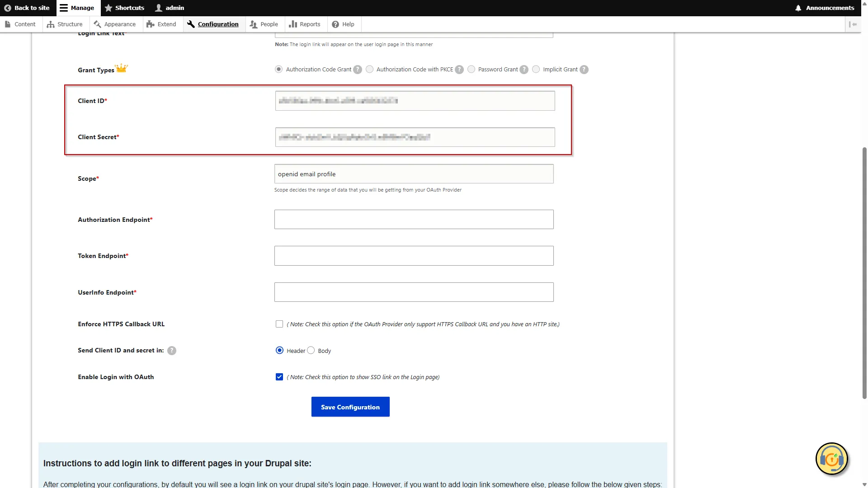This screenshot has height=488, width=868.
Task: Click the Authorization Endpoint input field
Action: [x=414, y=220]
